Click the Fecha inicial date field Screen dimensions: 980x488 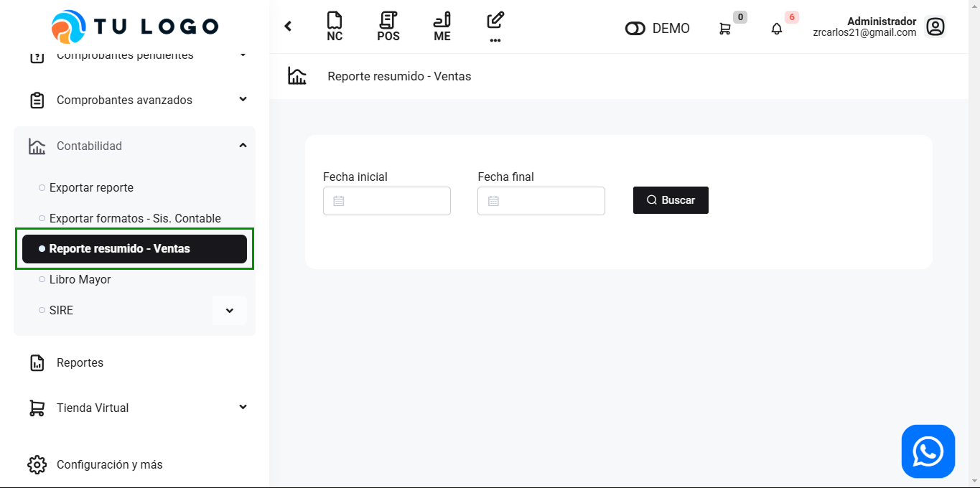pyautogui.click(x=387, y=201)
